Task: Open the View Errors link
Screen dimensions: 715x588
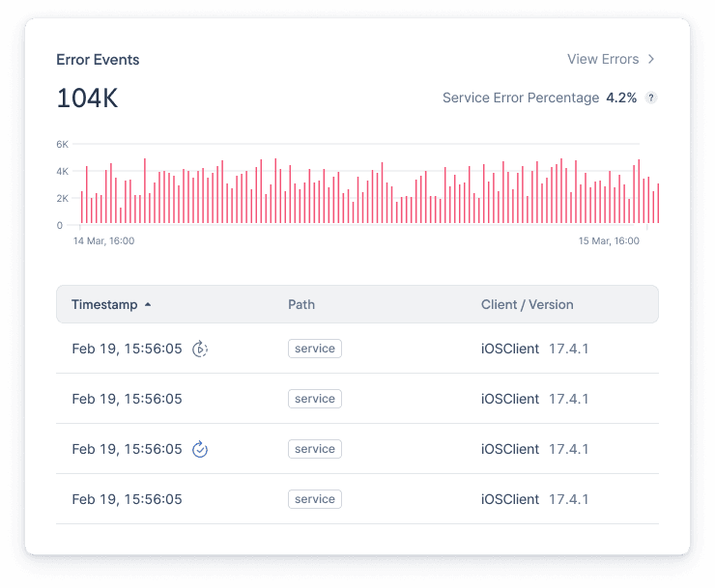Action: pos(603,59)
